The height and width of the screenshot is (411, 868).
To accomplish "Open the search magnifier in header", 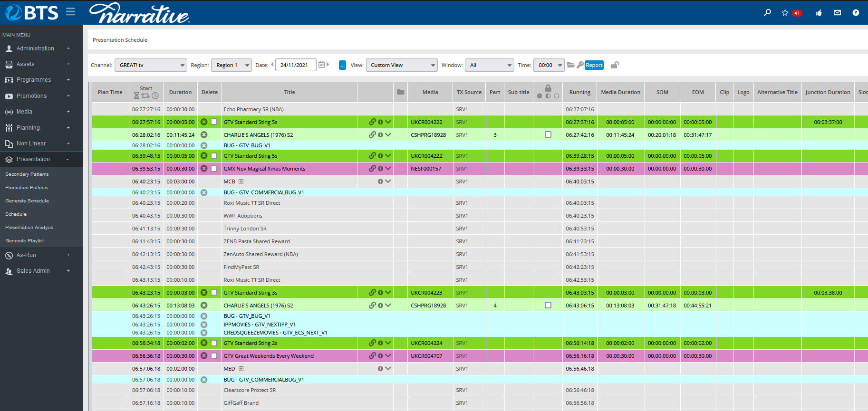I will pos(767,12).
